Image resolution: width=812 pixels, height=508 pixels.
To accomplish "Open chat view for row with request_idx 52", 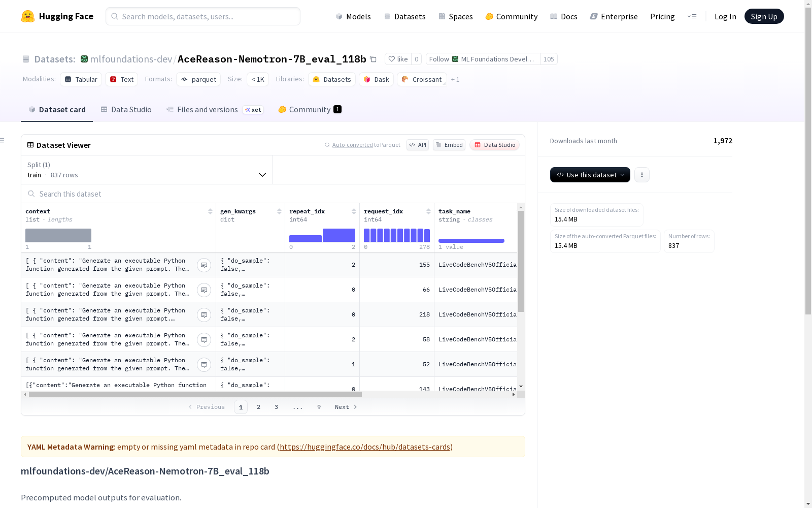I will point(204,365).
